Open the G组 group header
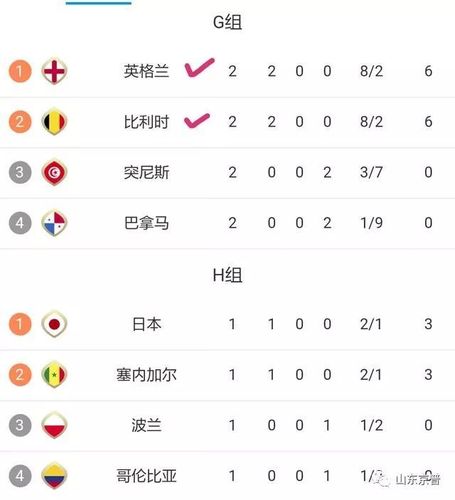Image resolution: width=455 pixels, height=500 pixels. pyautogui.click(x=227, y=23)
